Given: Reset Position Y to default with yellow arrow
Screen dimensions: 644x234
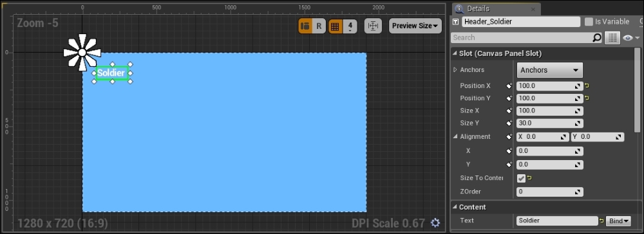Looking at the screenshot, I should coord(587,98).
